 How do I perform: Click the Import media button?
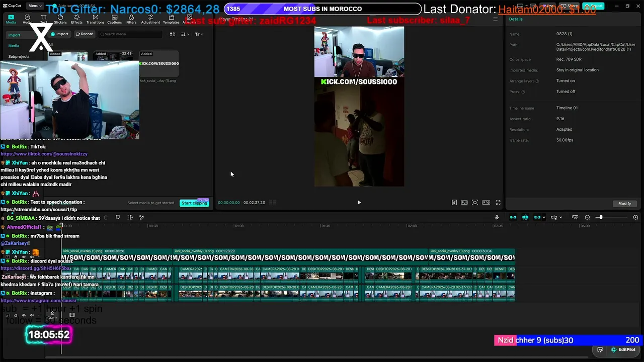pyautogui.click(x=59, y=34)
